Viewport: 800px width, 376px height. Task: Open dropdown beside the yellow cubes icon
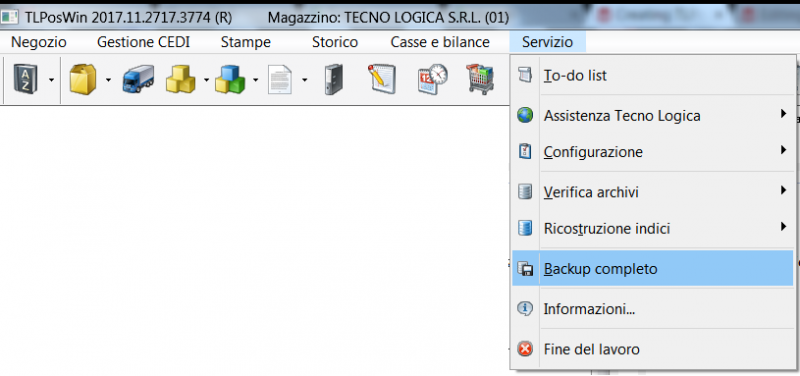click(x=206, y=80)
